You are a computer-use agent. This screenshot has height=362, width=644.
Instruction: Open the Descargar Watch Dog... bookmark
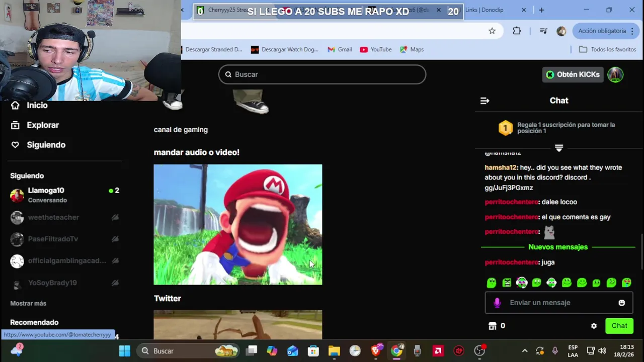click(x=285, y=49)
